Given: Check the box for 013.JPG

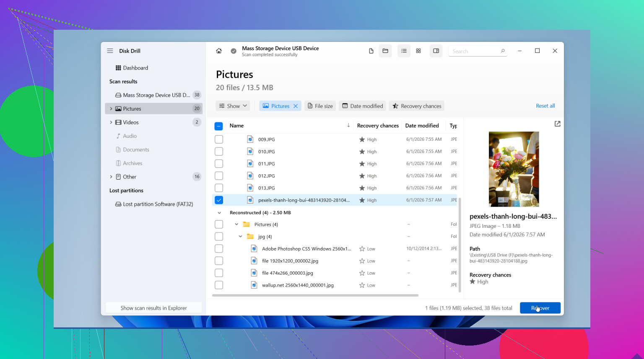Looking at the screenshot, I should point(219,188).
